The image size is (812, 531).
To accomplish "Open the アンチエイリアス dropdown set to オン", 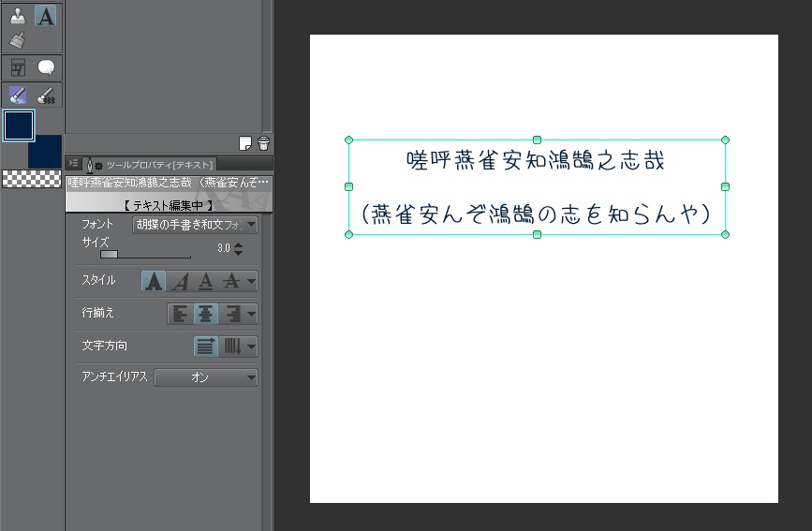I will coord(206,377).
